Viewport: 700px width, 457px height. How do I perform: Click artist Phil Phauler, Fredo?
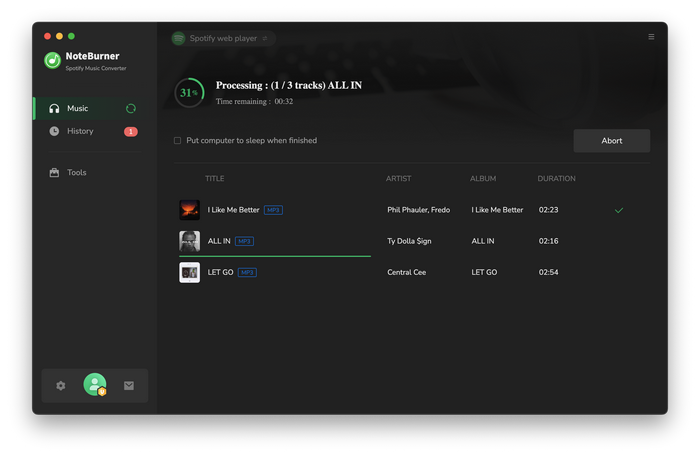pyautogui.click(x=419, y=210)
